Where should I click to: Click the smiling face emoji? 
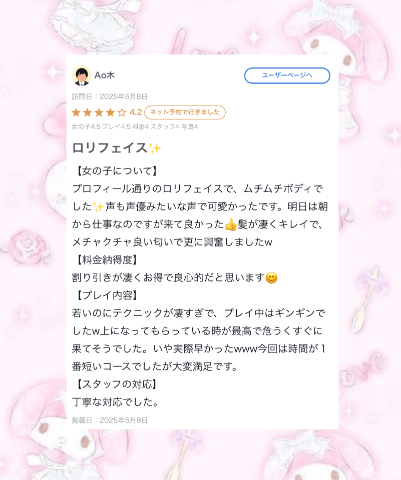tap(272, 278)
